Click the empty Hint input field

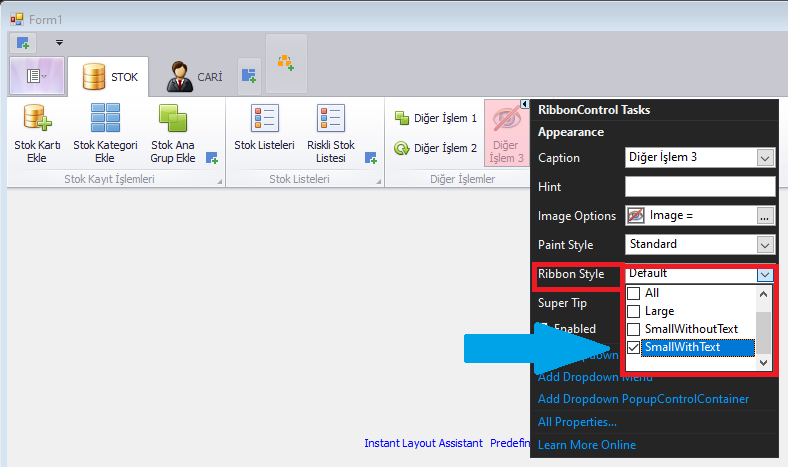pyautogui.click(x=700, y=186)
